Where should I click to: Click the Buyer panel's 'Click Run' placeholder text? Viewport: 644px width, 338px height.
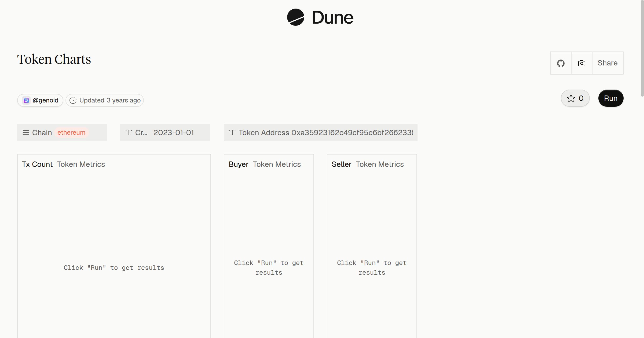point(269,268)
